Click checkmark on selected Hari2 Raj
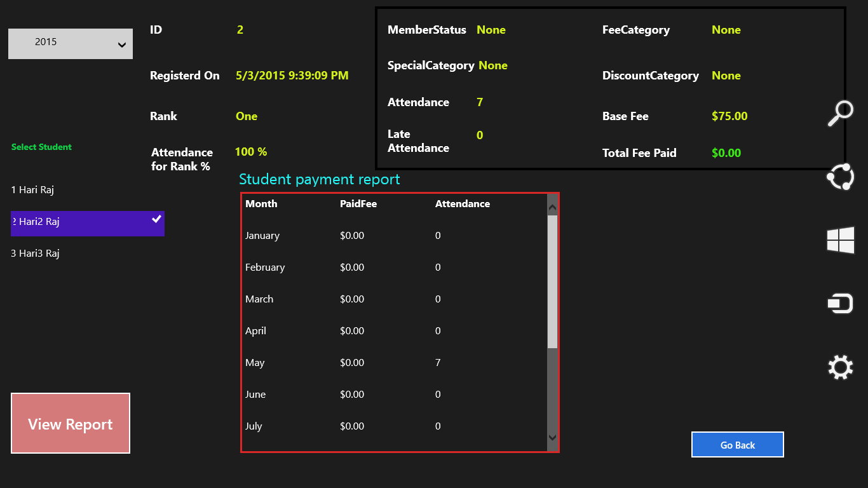 click(x=156, y=219)
